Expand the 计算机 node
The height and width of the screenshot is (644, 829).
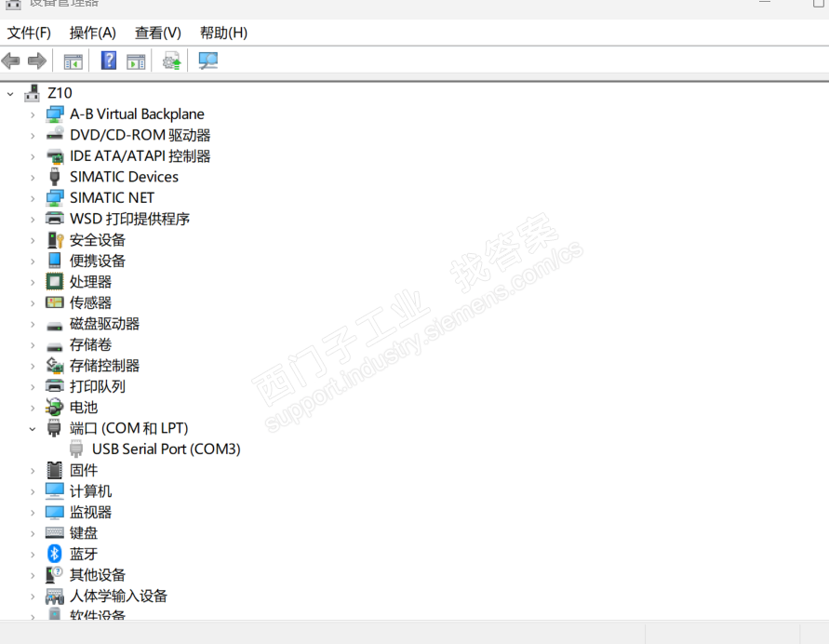(x=33, y=491)
